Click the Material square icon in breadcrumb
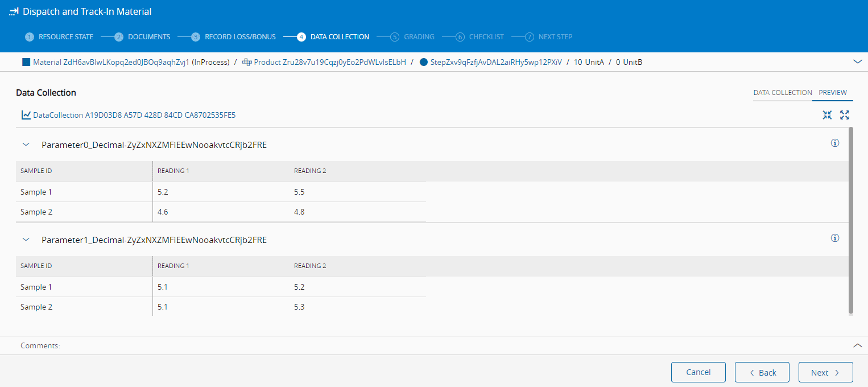This screenshot has width=868, height=387. click(26, 62)
